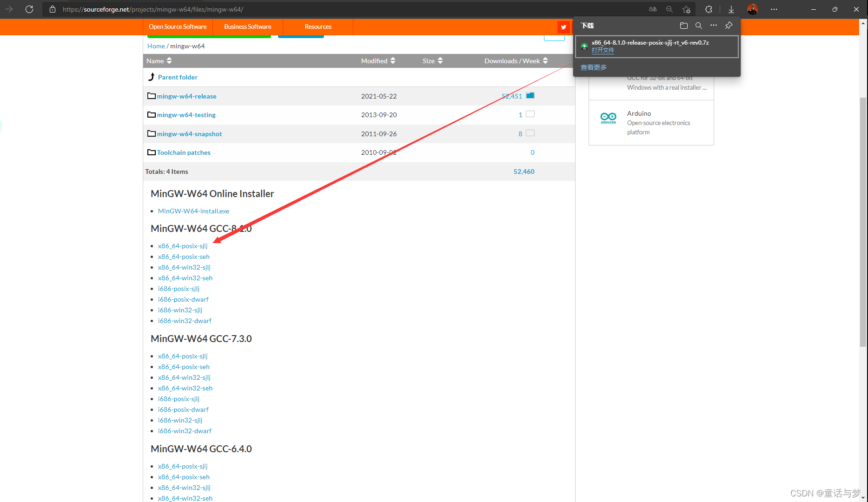The width and height of the screenshot is (868, 502).
Task: Click GCC-7.3.0 x86_64-posix-seh link
Action: (184, 367)
